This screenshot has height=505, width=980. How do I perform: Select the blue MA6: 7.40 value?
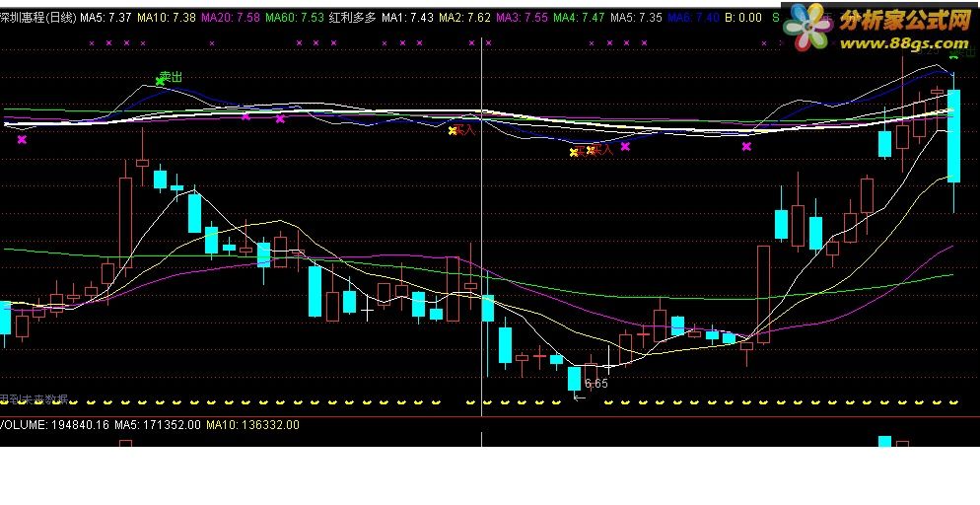point(693,18)
